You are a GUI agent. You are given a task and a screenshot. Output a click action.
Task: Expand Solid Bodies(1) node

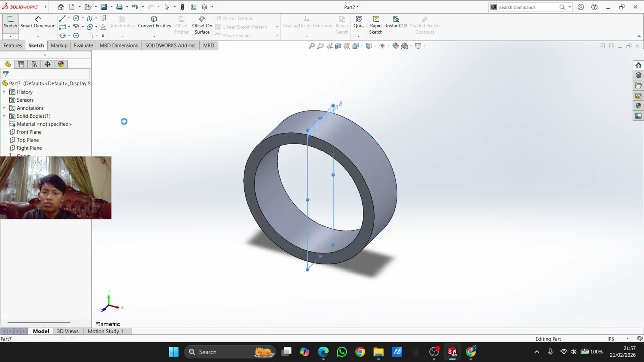coord(4,116)
